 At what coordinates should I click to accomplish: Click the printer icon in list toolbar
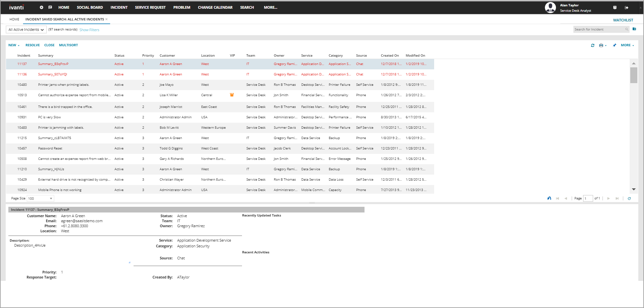601,45
